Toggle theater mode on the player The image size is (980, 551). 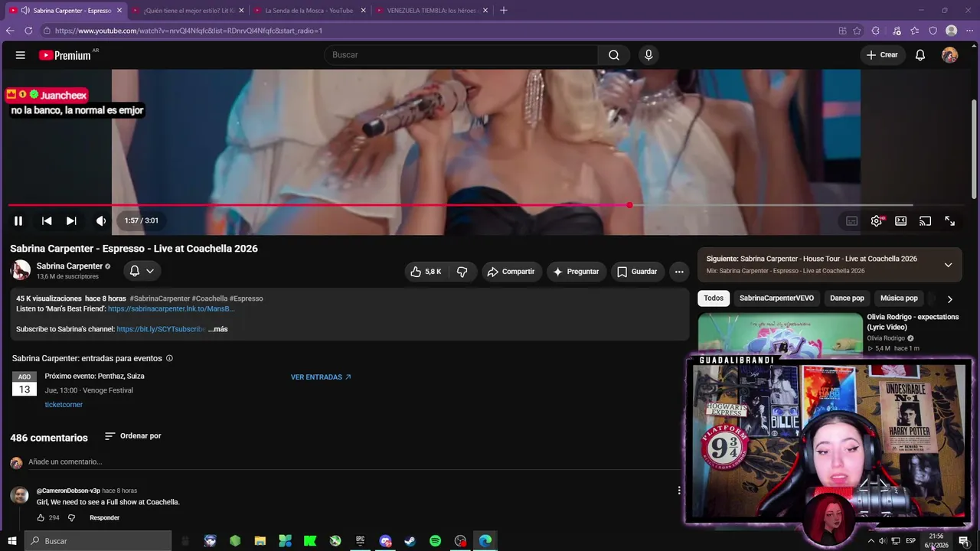click(901, 221)
